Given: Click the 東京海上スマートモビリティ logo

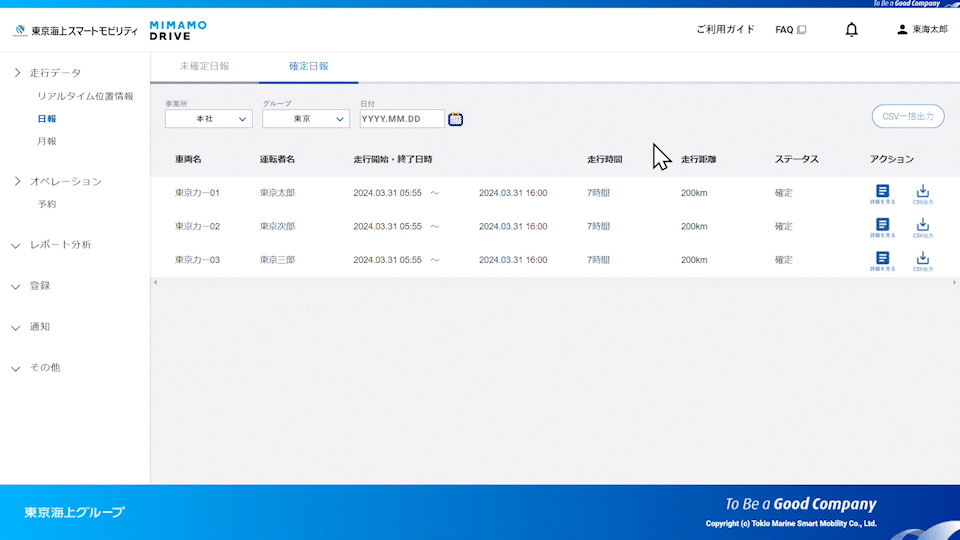Looking at the screenshot, I should 76,31.
